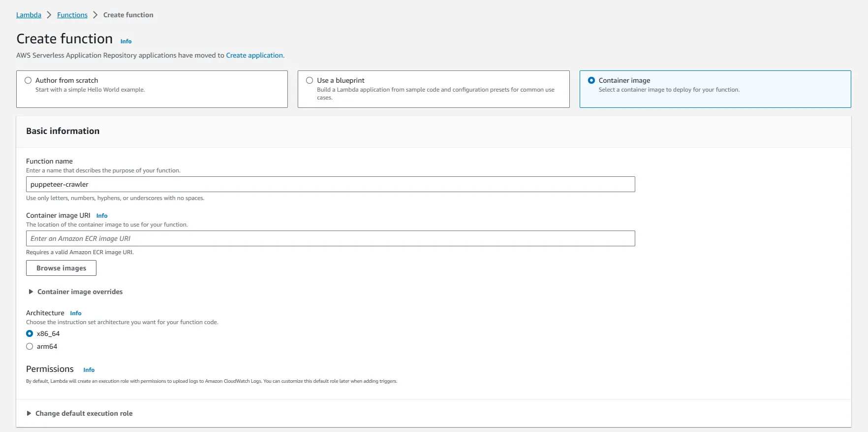Select the Container image radio option
The image size is (868, 432).
(x=591, y=80)
